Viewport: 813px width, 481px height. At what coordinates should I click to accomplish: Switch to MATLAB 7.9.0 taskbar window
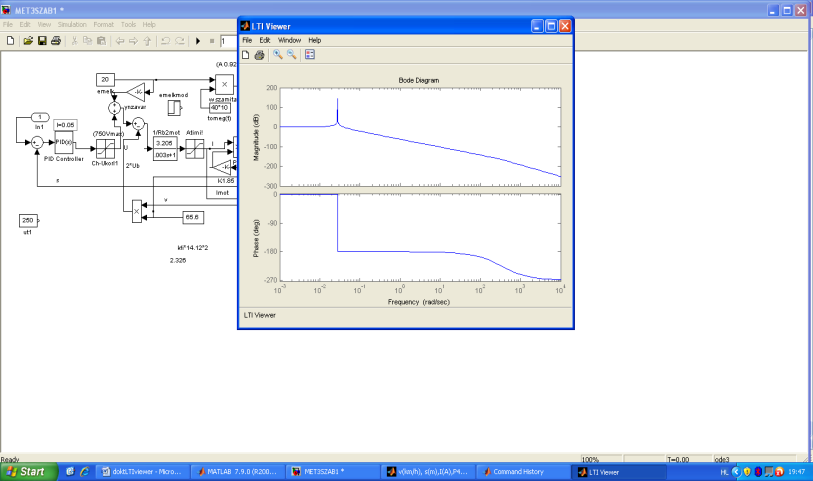[x=238, y=472]
